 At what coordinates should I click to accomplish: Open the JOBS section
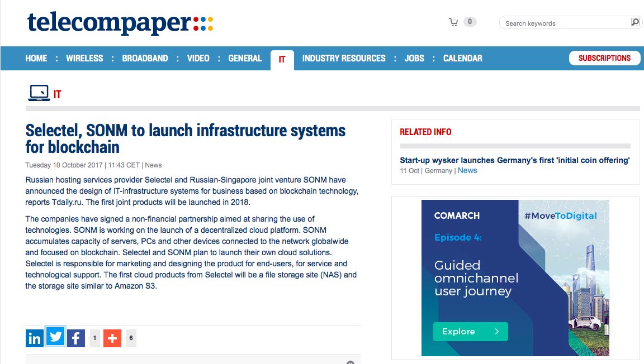[414, 58]
